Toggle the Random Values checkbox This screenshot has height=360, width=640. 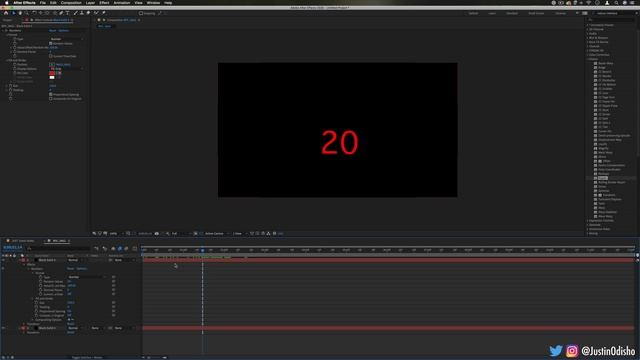(51, 43)
